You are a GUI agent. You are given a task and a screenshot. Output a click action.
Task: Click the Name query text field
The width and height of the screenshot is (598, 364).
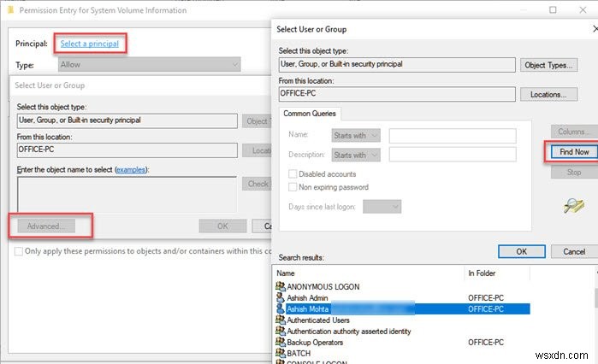[453, 135]
